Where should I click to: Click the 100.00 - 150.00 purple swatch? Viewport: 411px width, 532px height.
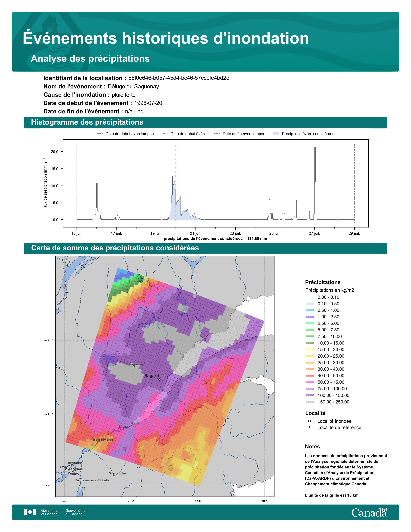coord(309,395)
